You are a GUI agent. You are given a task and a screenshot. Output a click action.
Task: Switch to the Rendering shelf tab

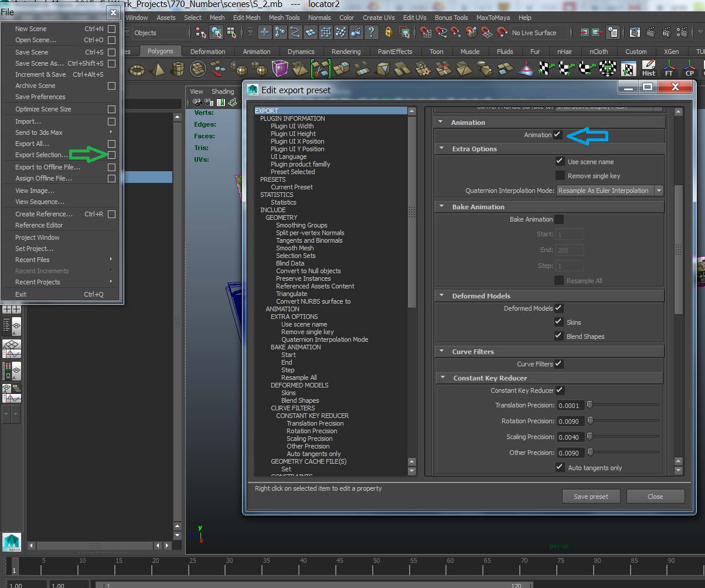point(346,52)
